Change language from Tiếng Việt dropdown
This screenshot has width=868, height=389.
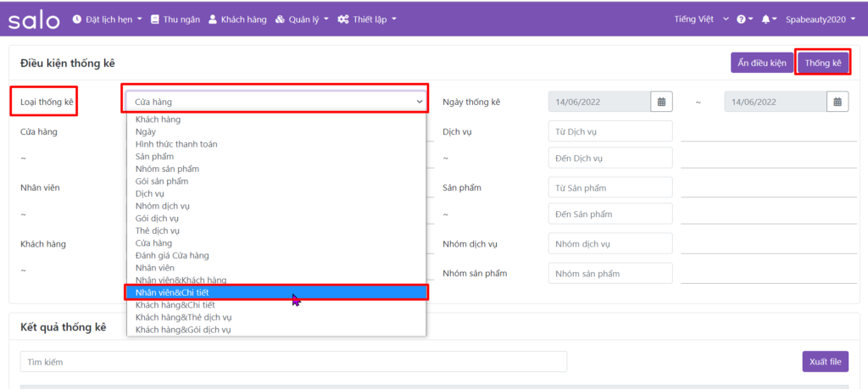click(x=701, y=19)
